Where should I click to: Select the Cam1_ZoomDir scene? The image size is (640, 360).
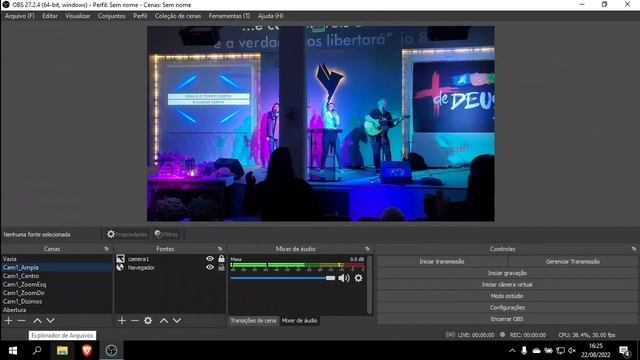click(x=57, y=293)
